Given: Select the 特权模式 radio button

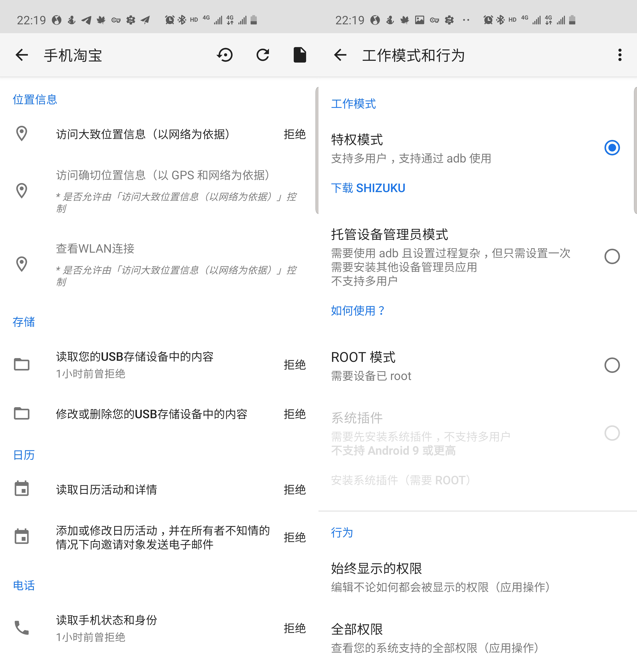Looking at the screenshot, I should [x=612, y=148].
